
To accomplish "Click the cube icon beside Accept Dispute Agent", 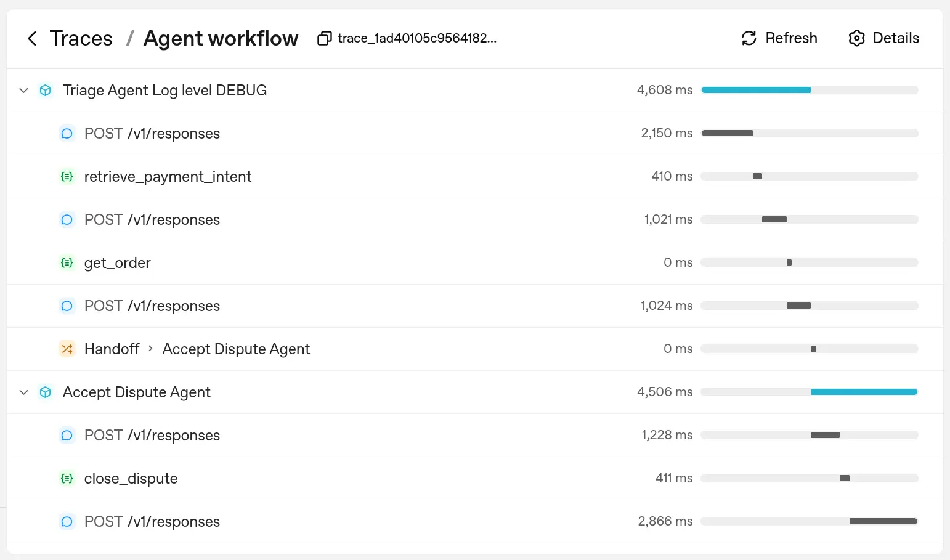I will (46, 392).
